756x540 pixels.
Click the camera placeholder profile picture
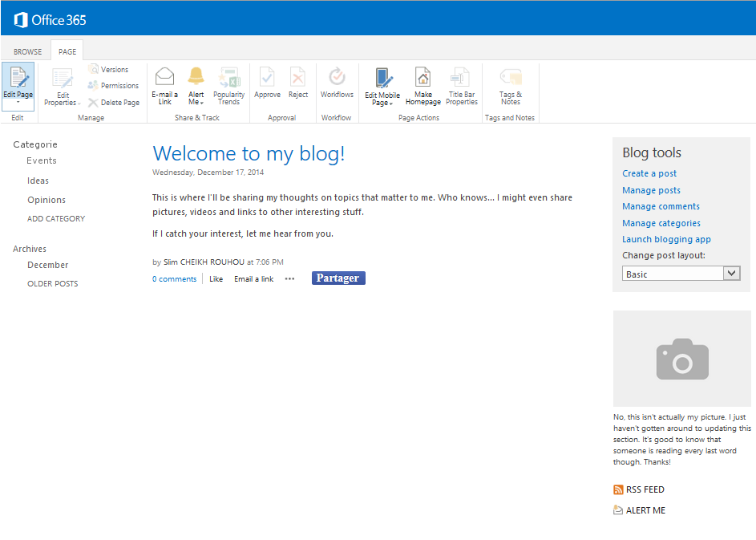681,359
